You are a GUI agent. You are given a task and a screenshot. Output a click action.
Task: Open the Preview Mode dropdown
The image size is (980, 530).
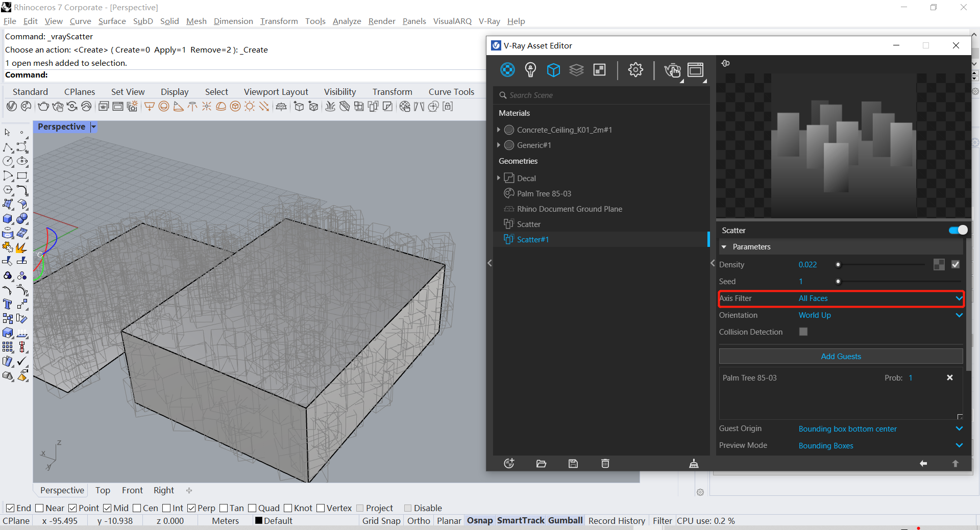[x=880, y=445]
